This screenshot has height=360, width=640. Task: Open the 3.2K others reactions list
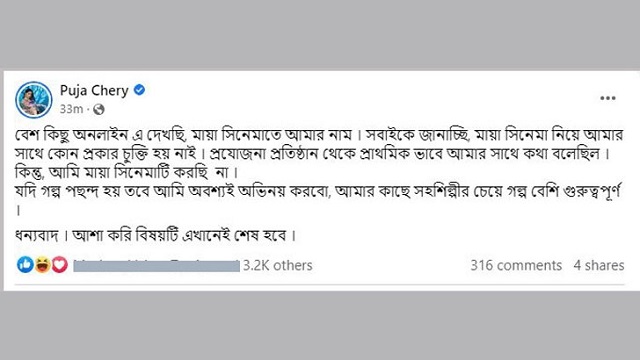tap(278, 265)
